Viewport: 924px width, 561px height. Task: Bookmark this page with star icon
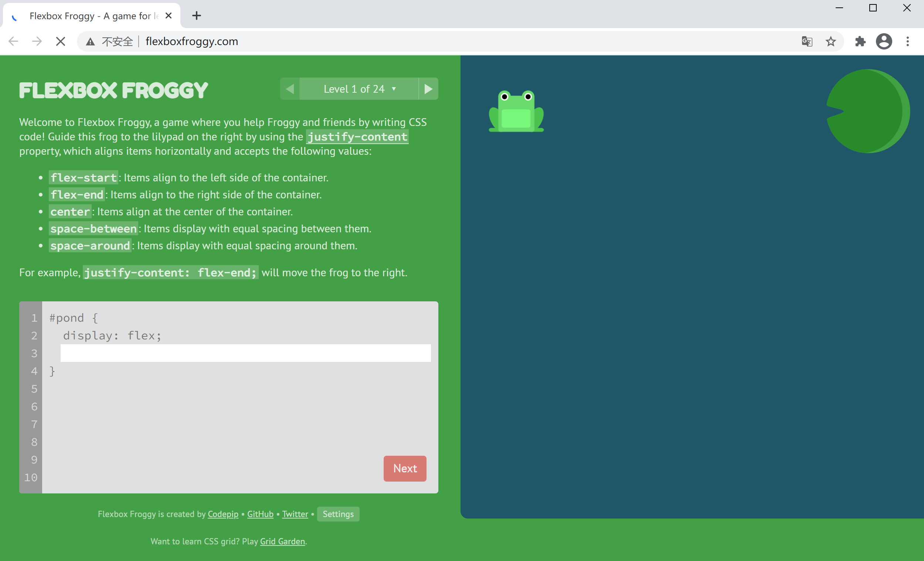point(830,41)
